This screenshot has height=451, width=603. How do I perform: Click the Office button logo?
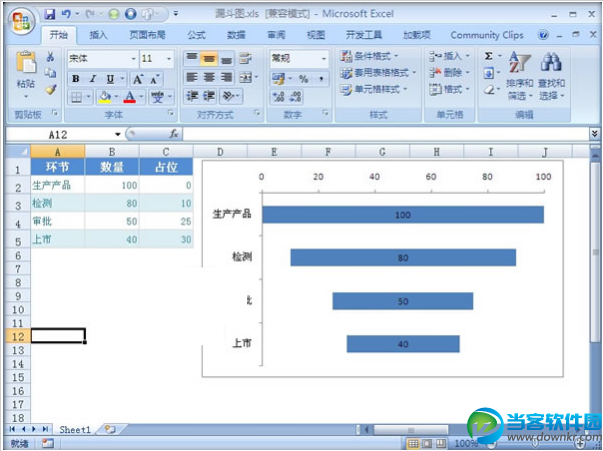coord(21,21)
